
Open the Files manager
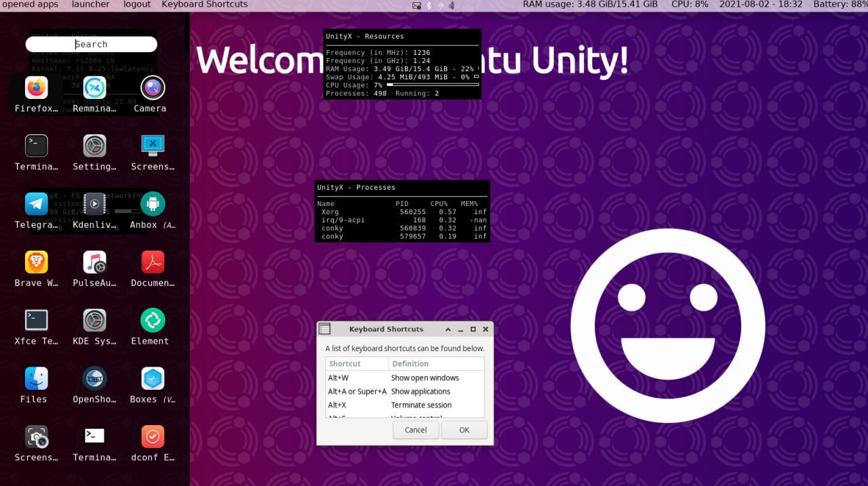37,386
